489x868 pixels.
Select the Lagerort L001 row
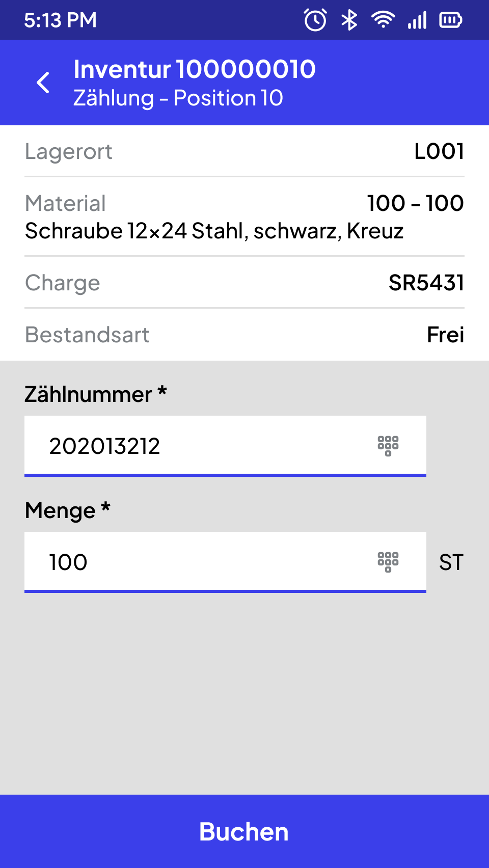click(x=244, y=151)
